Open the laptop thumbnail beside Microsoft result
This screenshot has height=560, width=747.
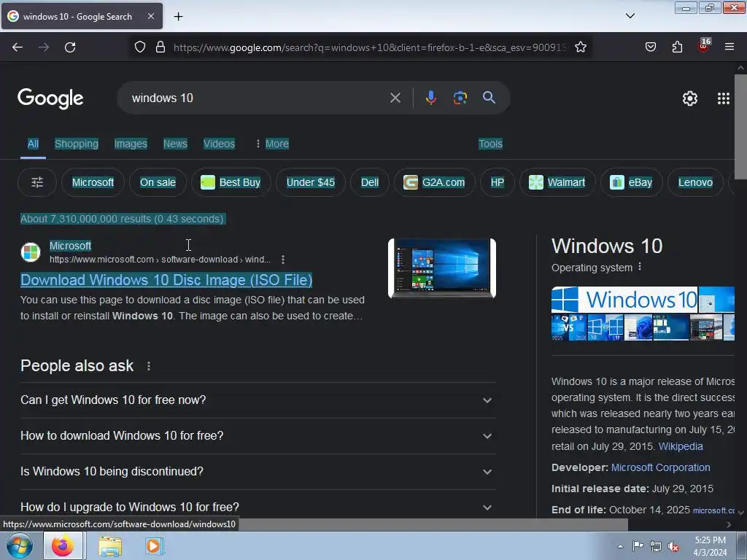(442, 268)
